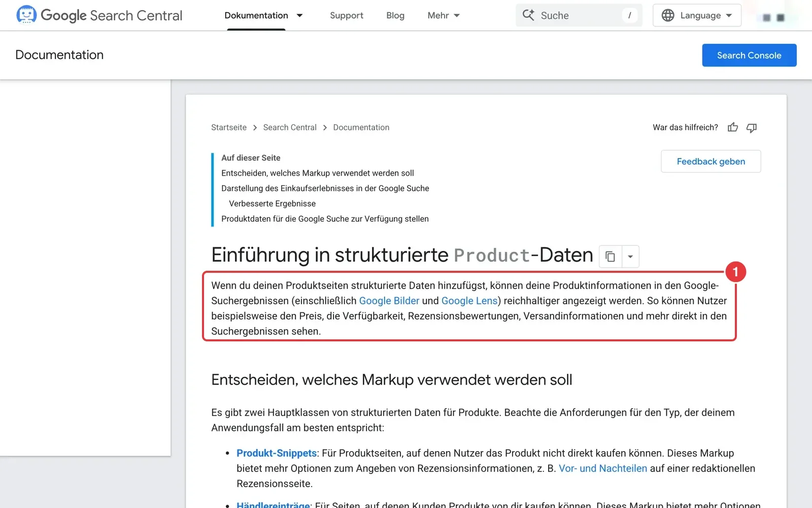This screenshot has width=812, height=508.
Task: Click the keyboard shortcut slash badge
Action: pyautogui.click(x=629, y=15)
